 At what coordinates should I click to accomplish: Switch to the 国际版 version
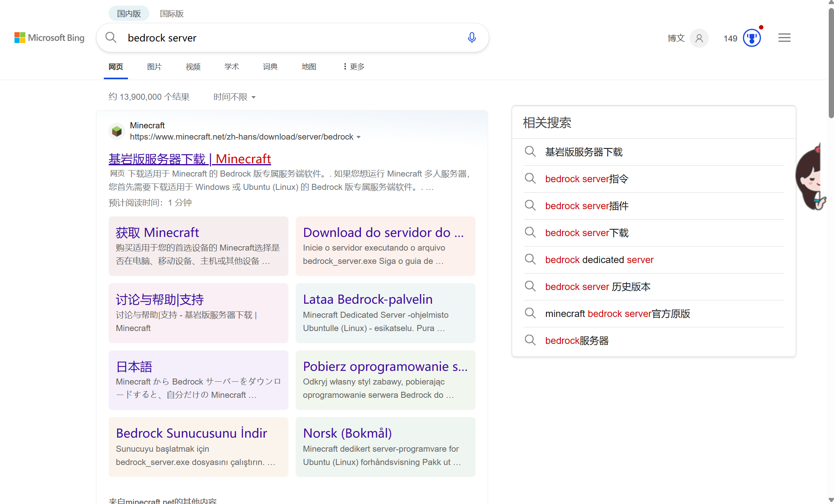point(171,13)
